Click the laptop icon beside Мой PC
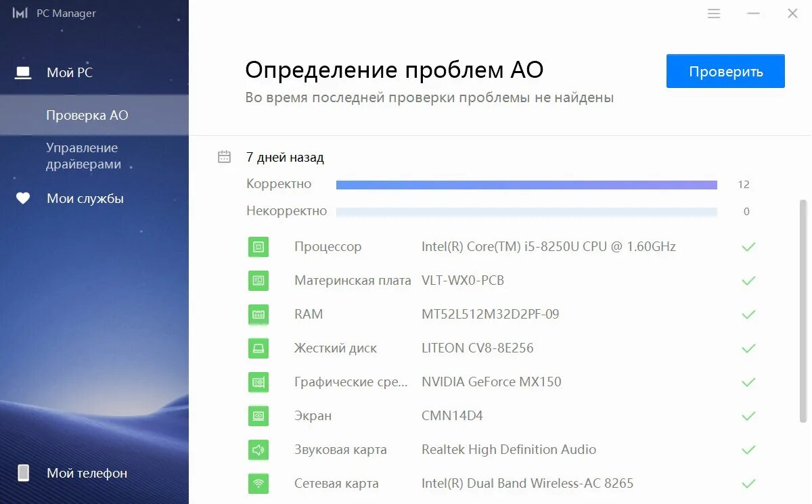 click(x=24, y=72)
